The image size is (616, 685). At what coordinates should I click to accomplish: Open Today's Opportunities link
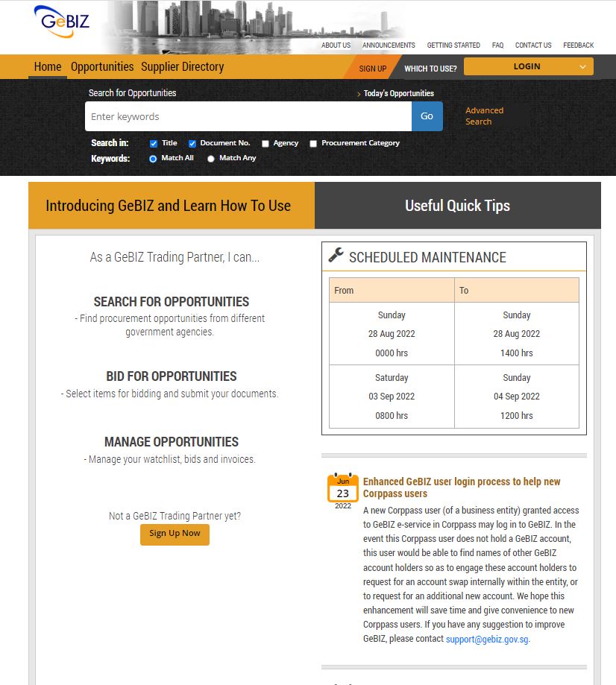[399, 93]
